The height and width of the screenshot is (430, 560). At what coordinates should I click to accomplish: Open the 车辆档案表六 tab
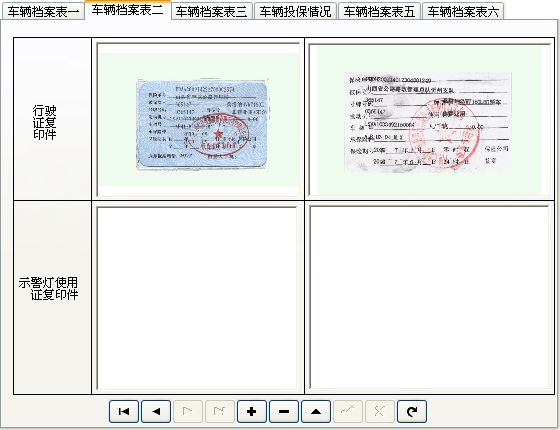coord(463,11)
